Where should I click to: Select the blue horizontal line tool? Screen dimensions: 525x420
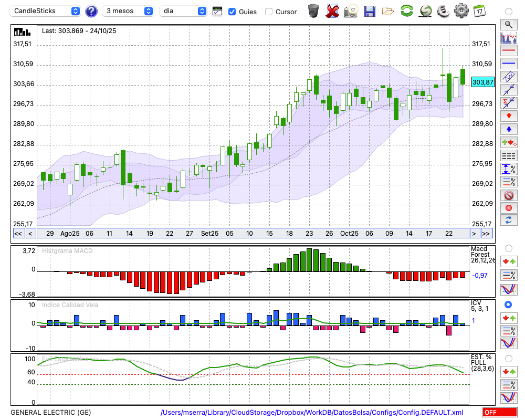click(x=509, y=64)
